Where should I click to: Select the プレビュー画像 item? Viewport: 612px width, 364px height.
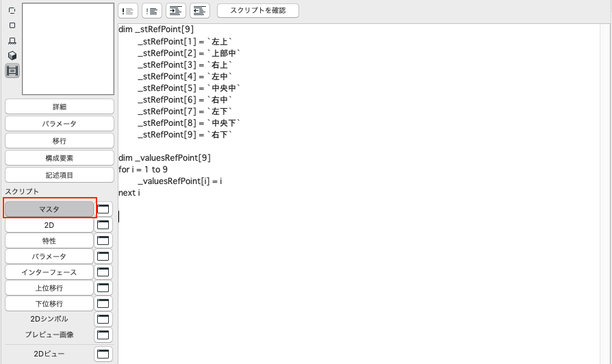49,335
